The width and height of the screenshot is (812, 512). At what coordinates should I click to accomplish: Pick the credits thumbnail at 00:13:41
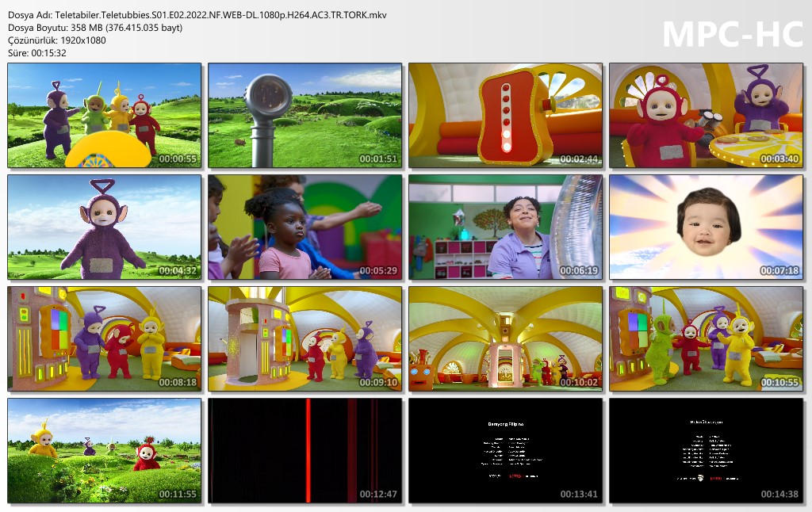pos(505,451)
